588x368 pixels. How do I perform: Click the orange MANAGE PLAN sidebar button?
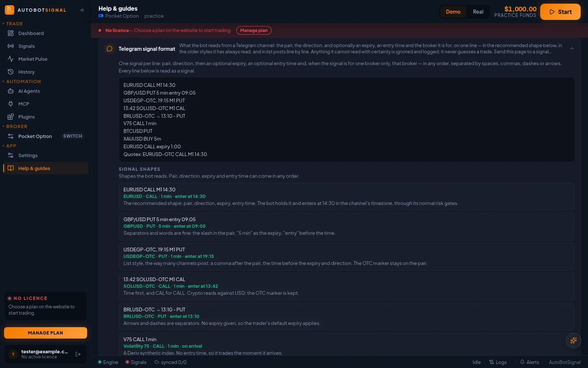coord(46,333)
